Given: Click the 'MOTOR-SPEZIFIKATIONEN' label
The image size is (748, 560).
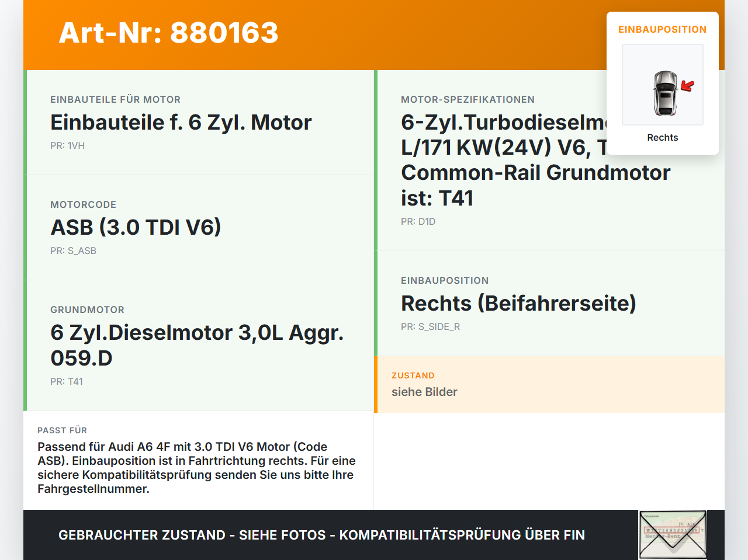Looking at the screenshot, I should pyautogui.click(x=468, y=100).
